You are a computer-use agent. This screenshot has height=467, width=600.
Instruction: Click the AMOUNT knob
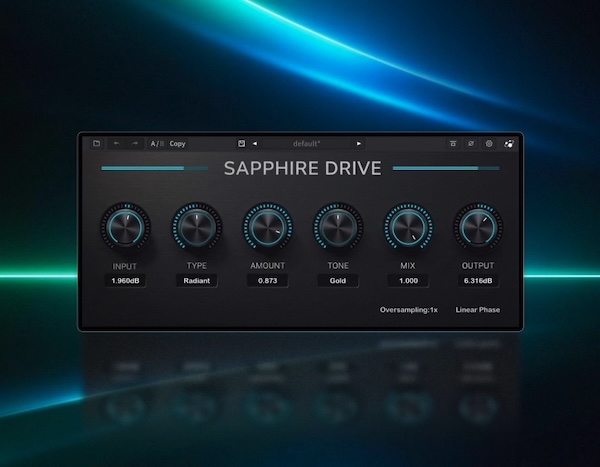click(267, 228)
